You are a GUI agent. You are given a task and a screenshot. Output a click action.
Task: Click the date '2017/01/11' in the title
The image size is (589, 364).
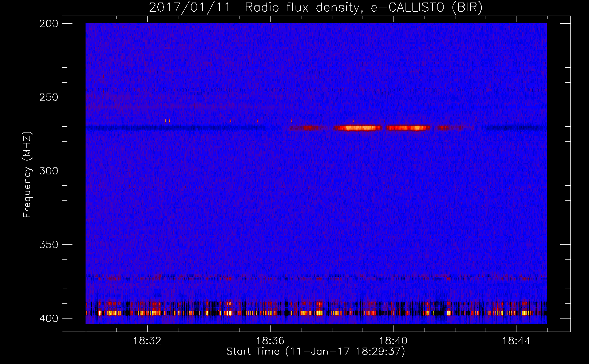pyautogui.click(x=190, y=8)
